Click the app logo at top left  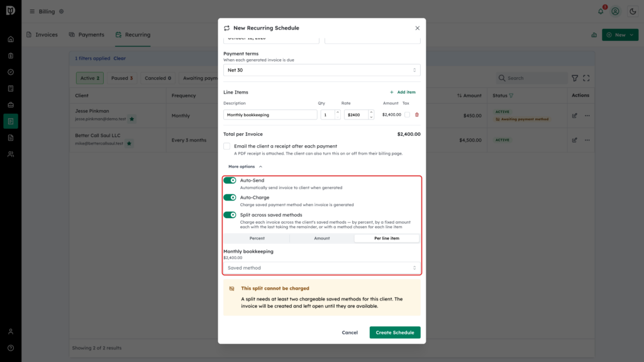[11, 10]
